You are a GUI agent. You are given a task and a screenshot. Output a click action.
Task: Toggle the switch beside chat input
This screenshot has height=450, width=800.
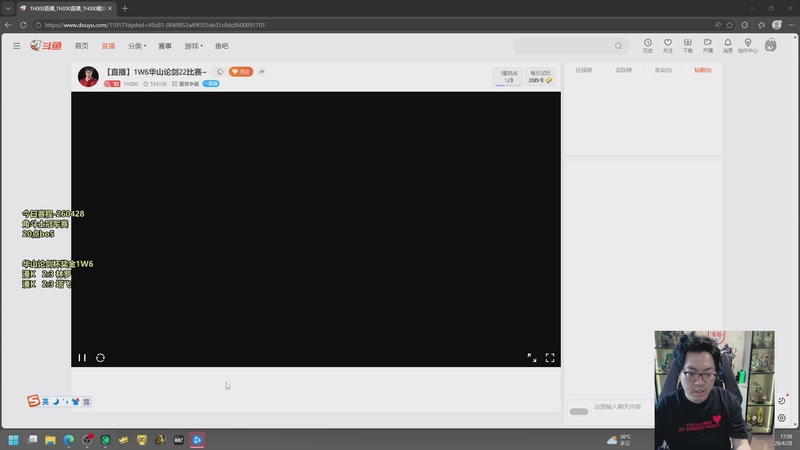tap(579, 411)
